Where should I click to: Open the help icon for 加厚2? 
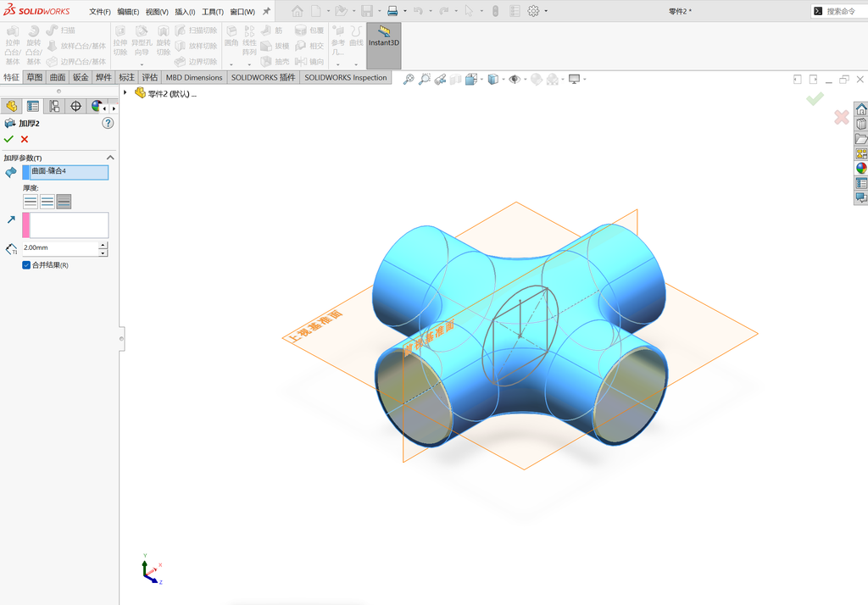coord(108,123)
